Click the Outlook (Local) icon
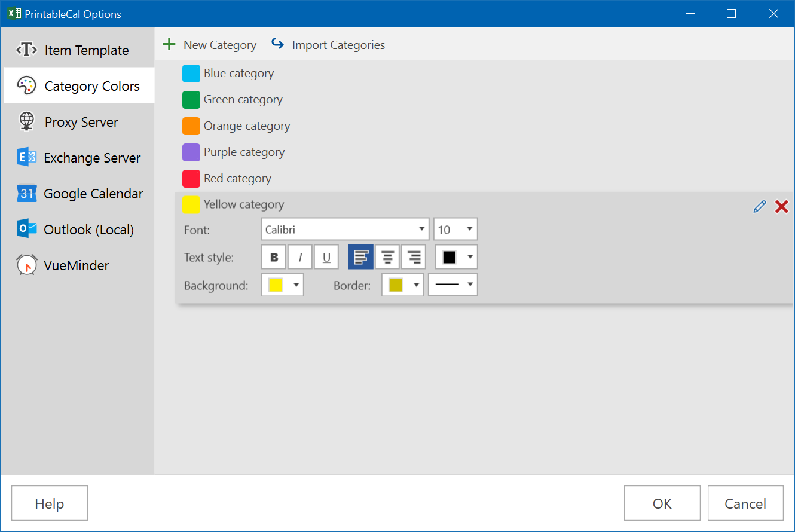This screenshot has width=795, height=532. pyautogui.click(x=27, y=230)
